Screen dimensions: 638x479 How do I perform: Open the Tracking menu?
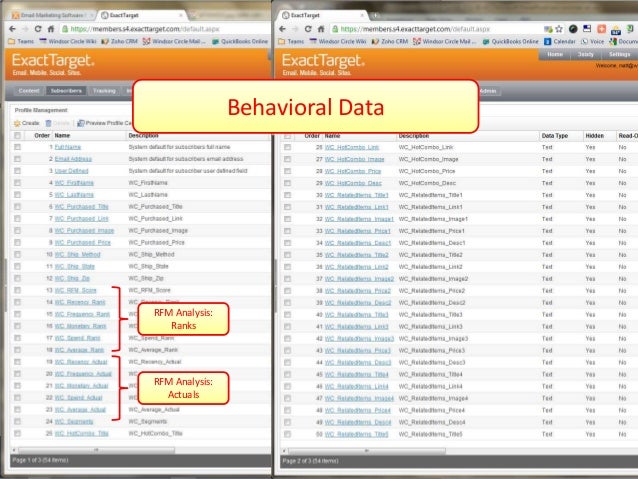pyautogui.click(x=104, y=91)
